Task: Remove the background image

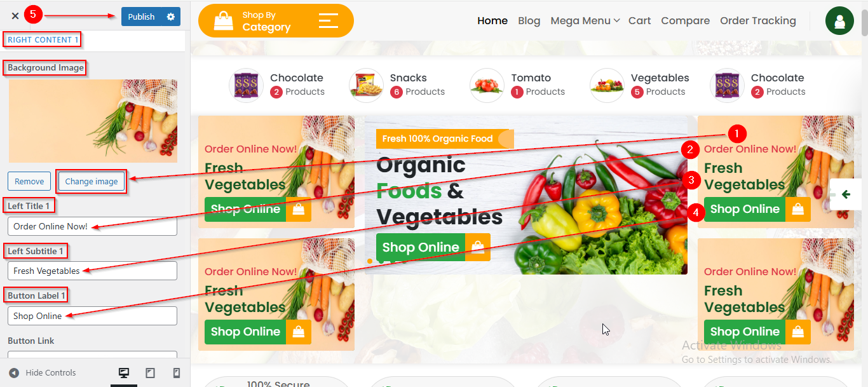Action: [x=29, y=181]
